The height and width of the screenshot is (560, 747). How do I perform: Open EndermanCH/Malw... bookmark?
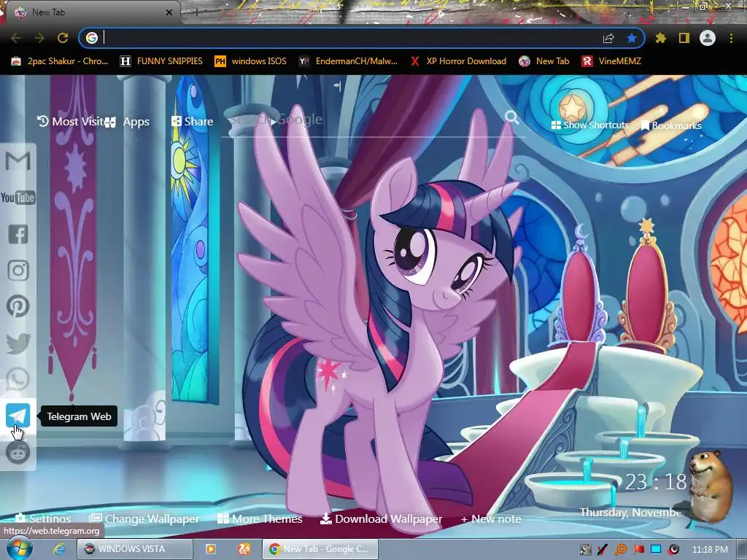(x=348, y=61)
